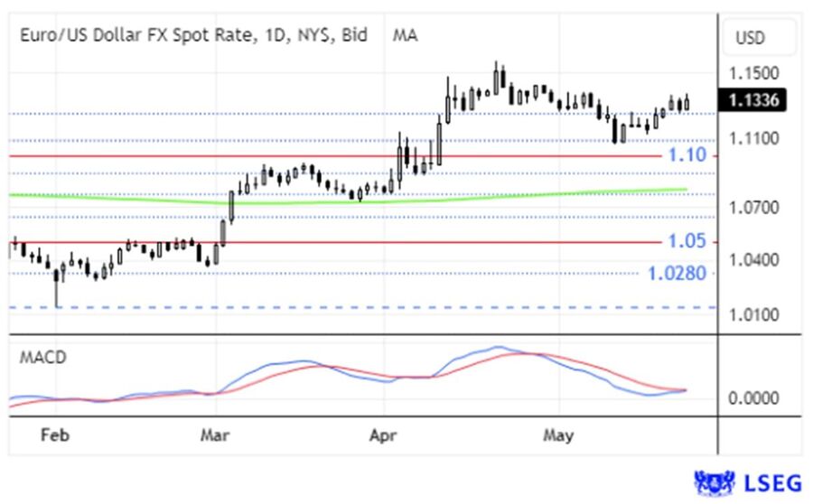Select the current price label 1.1336
The image size is (813, 504).
(752, 99)
